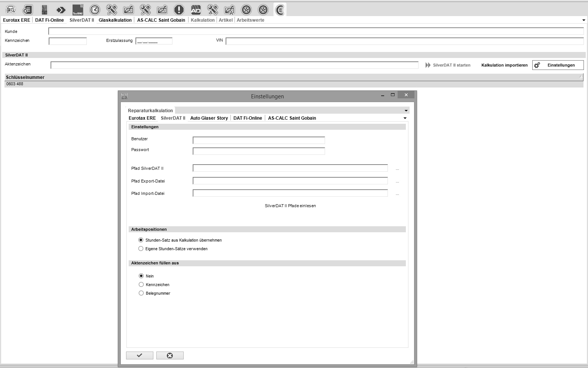Click crossed-tools icon between the two graph icons
588x368 pixels.
click(x=145, y=10)
